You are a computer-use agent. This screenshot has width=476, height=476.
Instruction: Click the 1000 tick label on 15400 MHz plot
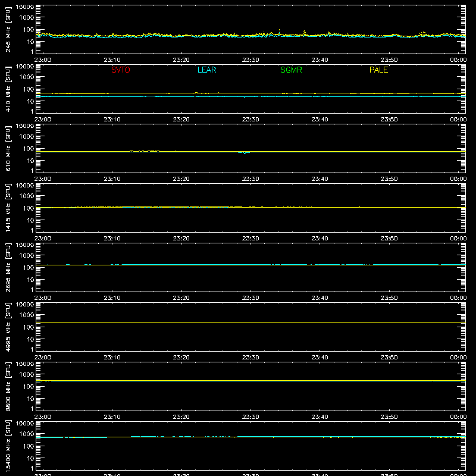pyautogui.click(x=27, y=434)
